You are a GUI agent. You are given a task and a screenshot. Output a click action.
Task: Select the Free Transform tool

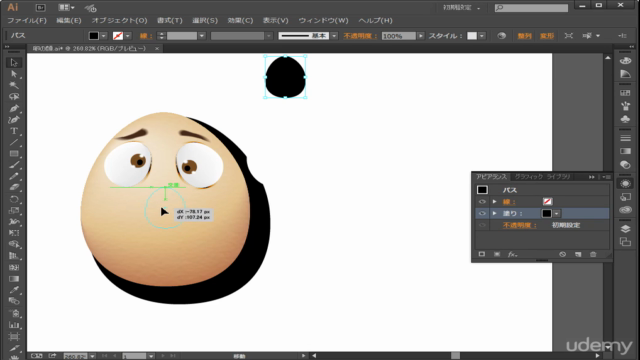coord(14,233)
